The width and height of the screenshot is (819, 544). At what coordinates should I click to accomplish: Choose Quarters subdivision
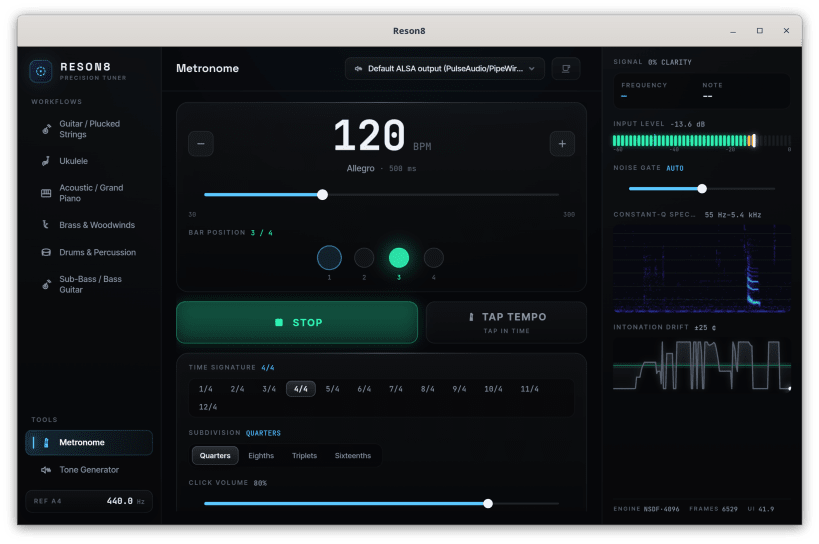click(x=215, y=456)
